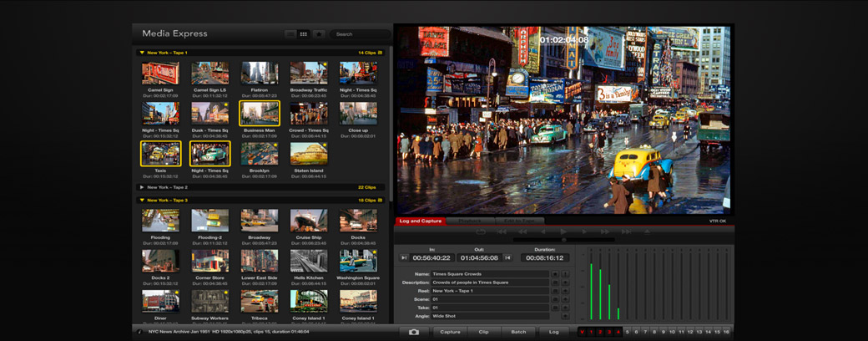The image size is (868, 341).
Task: Switch to thumbnail grid view
Action: [304, 34]
